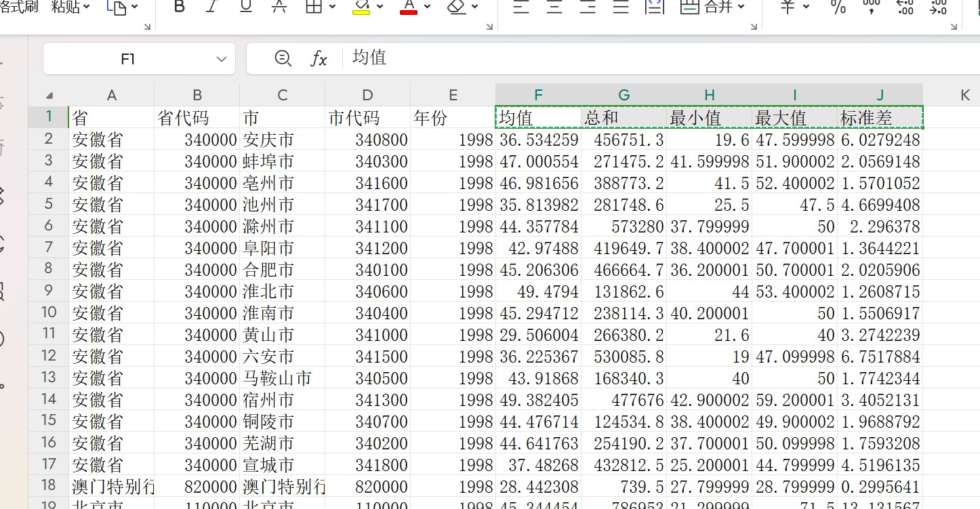
Task: Open the fill color palette dropdown
Action: tap(380, 7)
